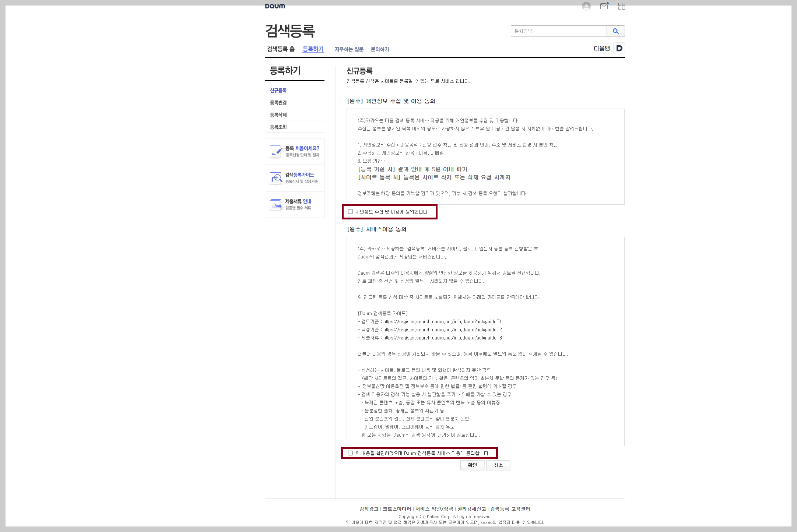Open the 자주하는 질문 tab
Screen dimensions: 797x532
pos(349,49)
